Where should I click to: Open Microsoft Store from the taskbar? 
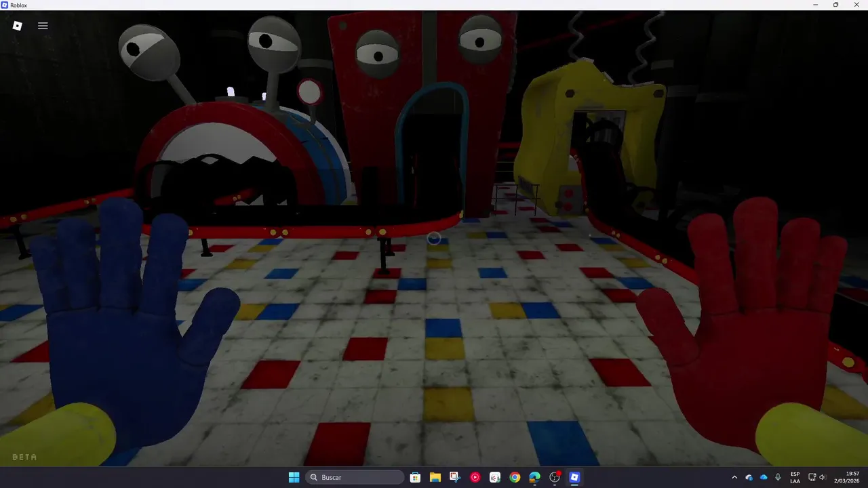(x=415, y=477)
